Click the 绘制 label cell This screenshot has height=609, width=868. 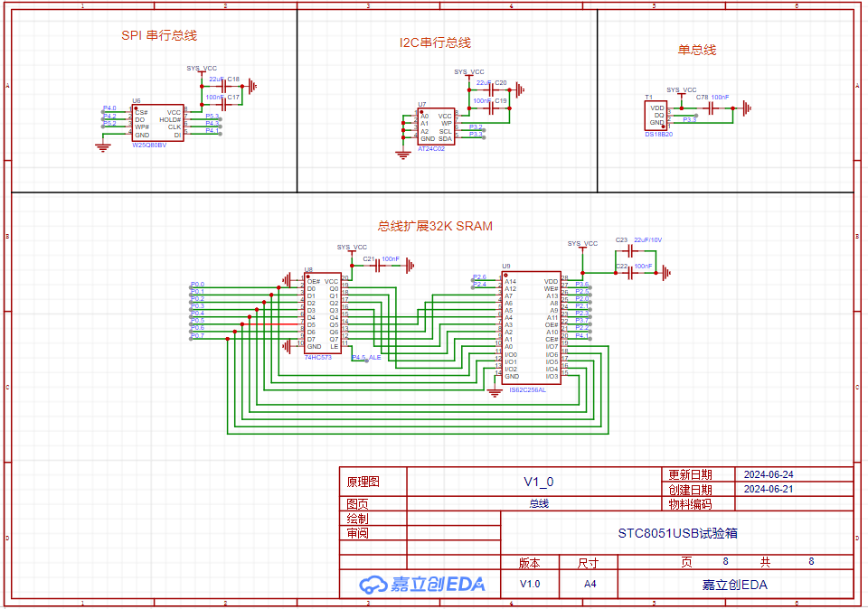(358, 519)
